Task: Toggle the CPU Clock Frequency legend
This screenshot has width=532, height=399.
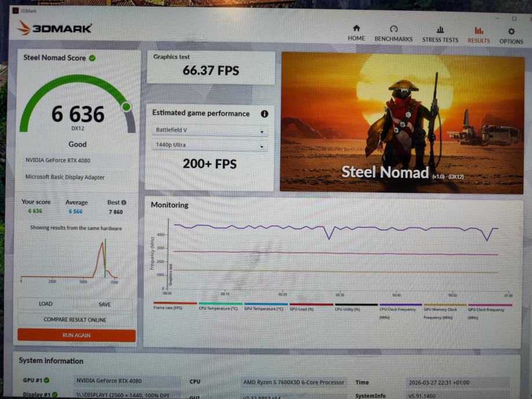Action: [x=401, y=311]
